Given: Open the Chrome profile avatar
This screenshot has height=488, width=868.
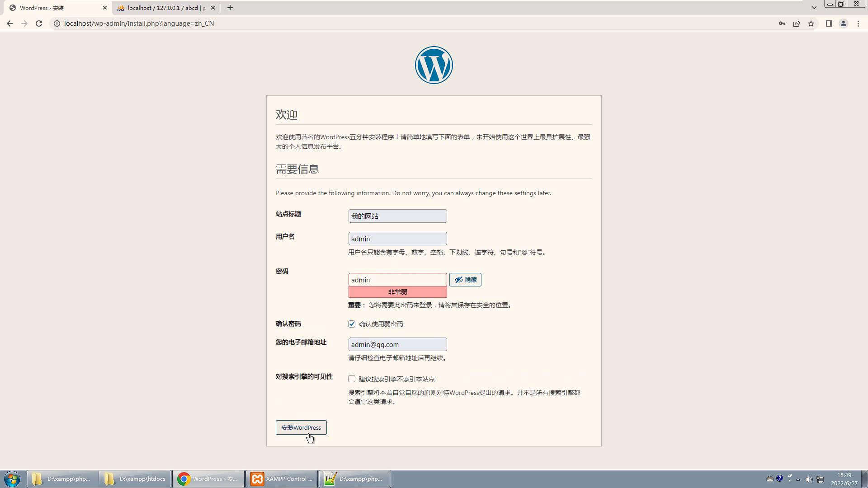Looking at the screenshot, I should coord(843,23).
